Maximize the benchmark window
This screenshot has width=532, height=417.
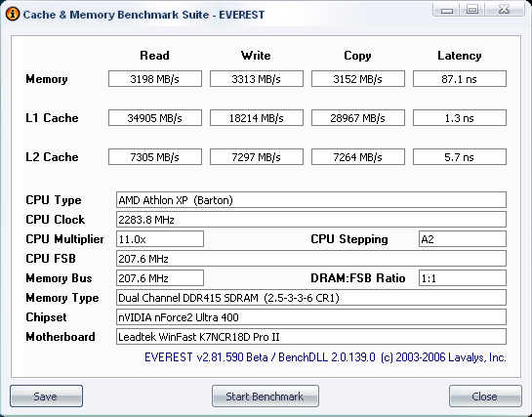click(472, 9)
